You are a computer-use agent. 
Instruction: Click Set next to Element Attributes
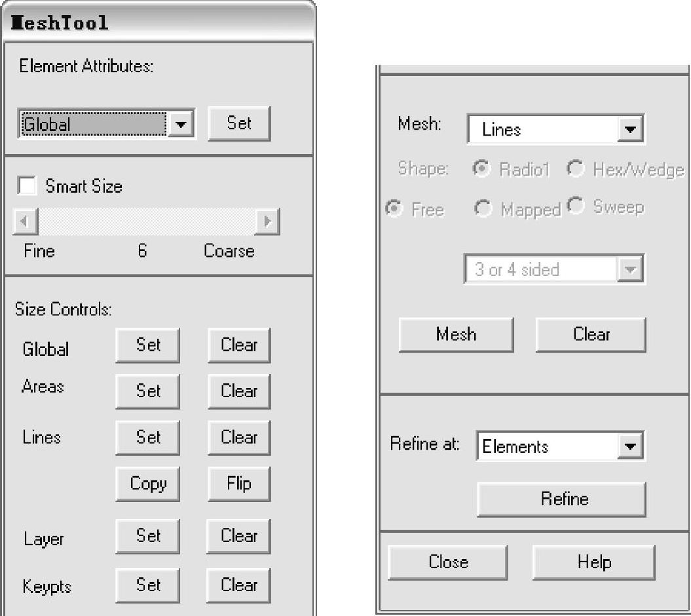point(239,123)
